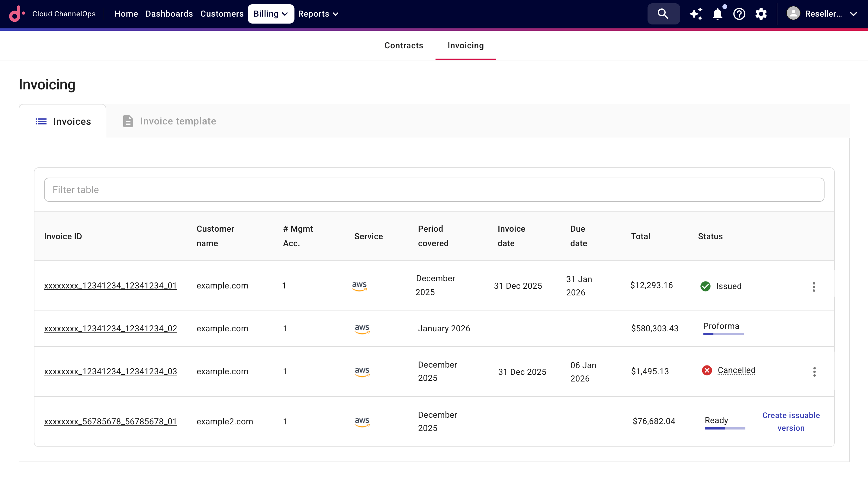Click the Cloud ChannelOps logo
This screenshot has width=868, height=502.
coord(17,14)
